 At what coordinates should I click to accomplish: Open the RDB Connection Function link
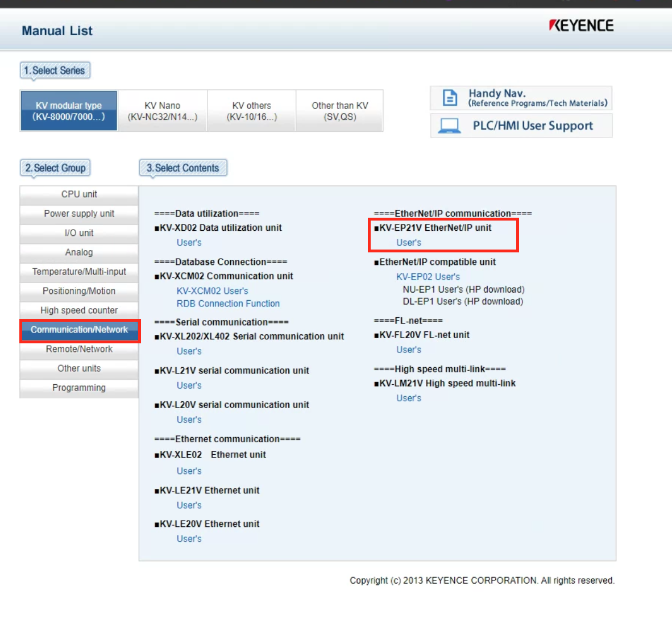pyautogui.click(x=228, y=304)
